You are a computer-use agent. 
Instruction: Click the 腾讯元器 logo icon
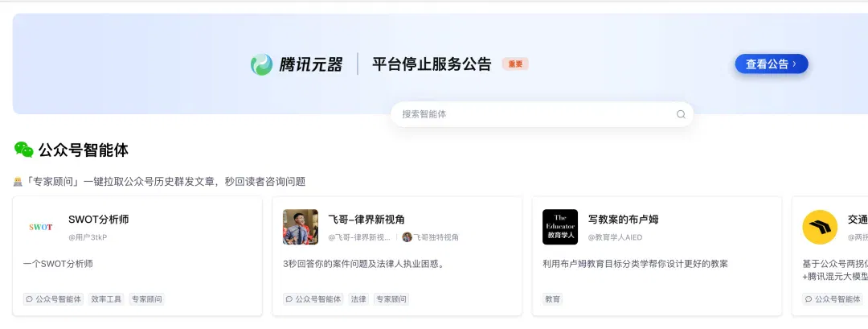[261, 64]
